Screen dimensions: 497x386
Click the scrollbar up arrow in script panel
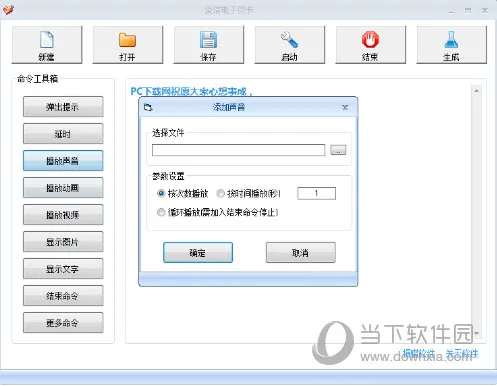click(476, 91)
